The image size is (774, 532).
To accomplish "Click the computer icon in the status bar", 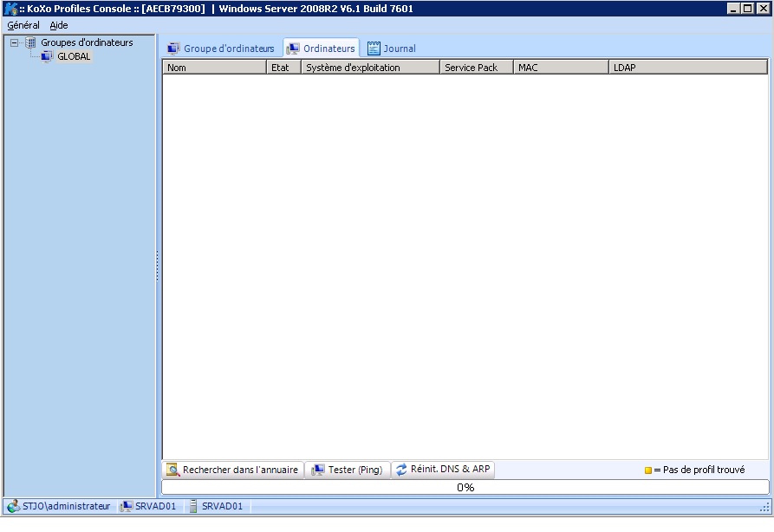I will (127, 506).
